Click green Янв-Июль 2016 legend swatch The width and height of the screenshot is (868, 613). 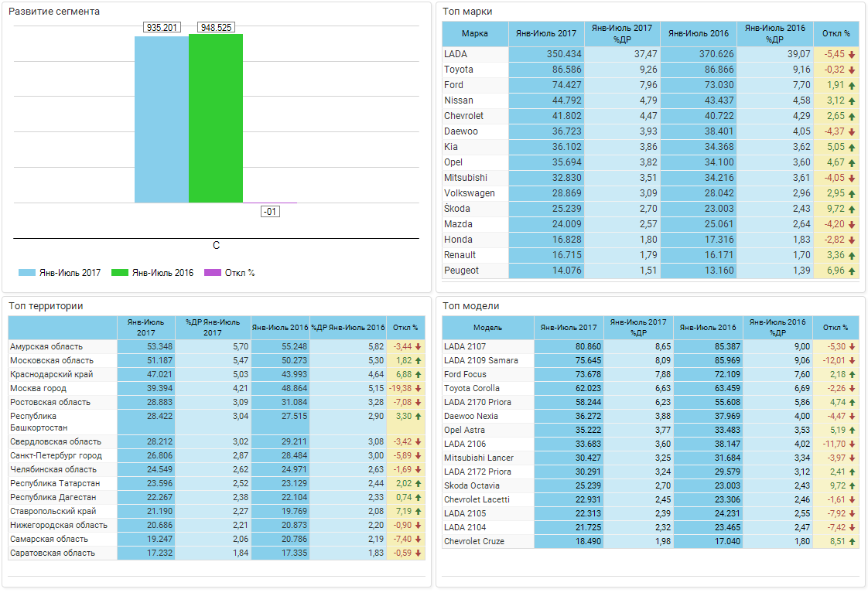coord(120,273)
